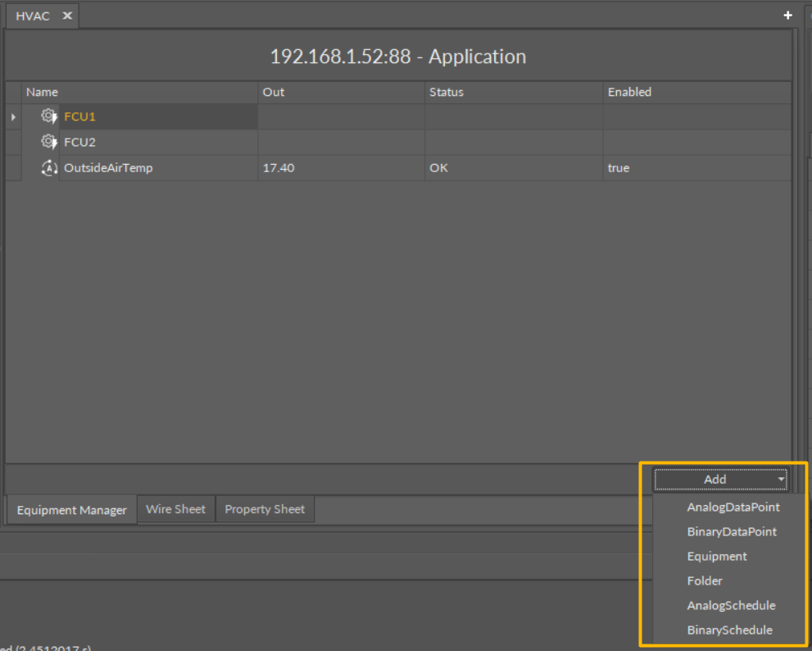Pick BinarySchedule from the Add list

coord(729,631)
